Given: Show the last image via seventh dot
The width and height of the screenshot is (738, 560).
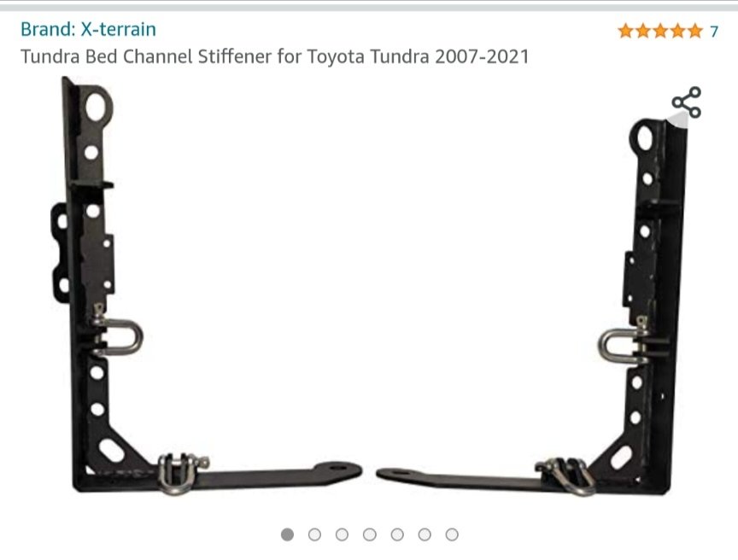Looking at the screenshot, I should 452,534.
